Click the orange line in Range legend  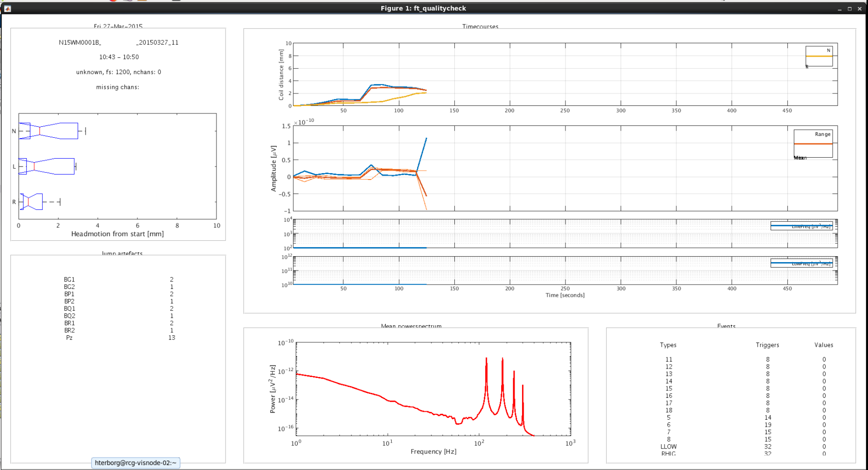click(813, 144)
